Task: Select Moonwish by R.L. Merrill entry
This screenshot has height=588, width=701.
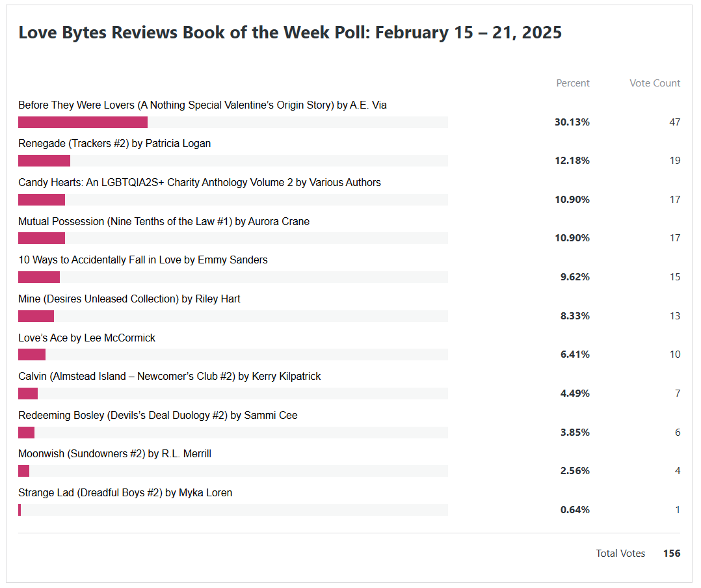Action: tap(114, 454)
